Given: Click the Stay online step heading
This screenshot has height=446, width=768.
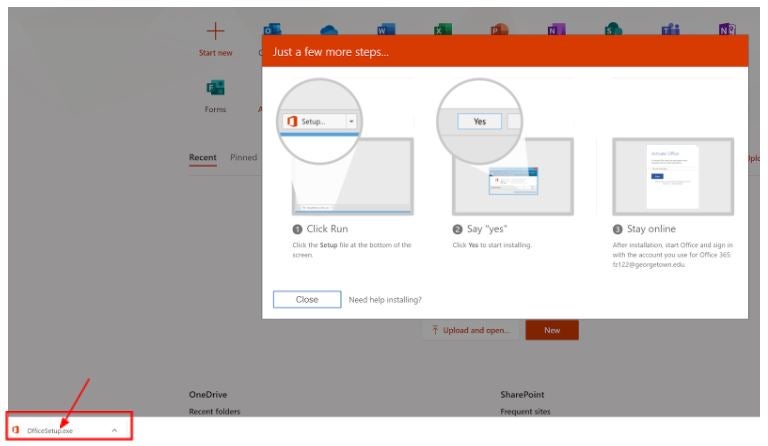Looking at the screenshot, I should pos(651,229).
